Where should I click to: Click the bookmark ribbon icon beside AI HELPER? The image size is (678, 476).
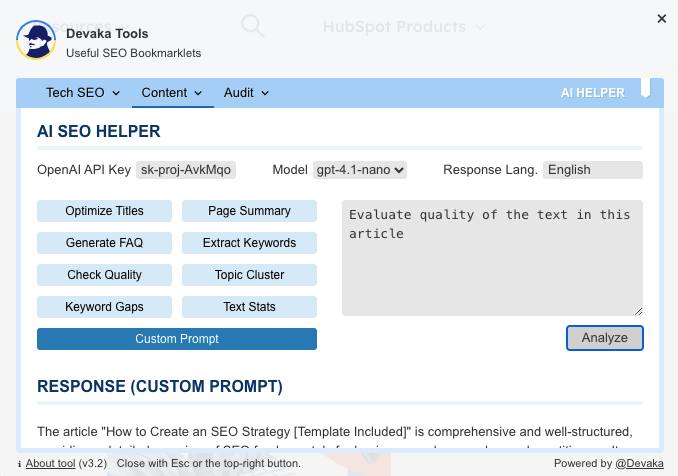tap(646, 88)
